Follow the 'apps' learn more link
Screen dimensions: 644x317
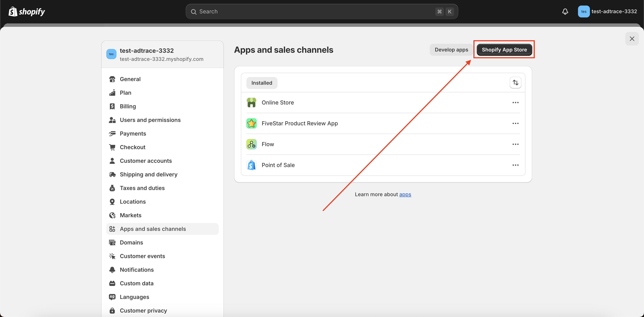tap(405, 194)
